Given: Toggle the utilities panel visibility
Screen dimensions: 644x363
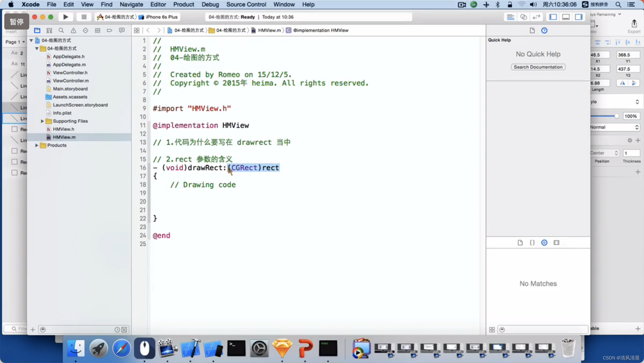Looking at the screenshot, I should click(x=579, y=17).
